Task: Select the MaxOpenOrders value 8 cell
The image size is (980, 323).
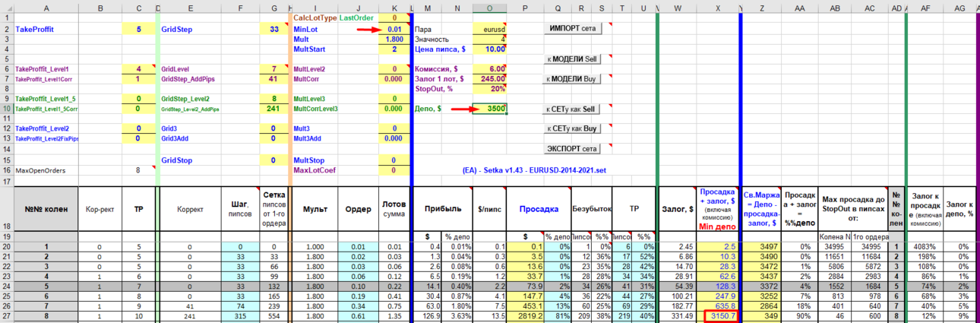Action: [x=138, y=170]
